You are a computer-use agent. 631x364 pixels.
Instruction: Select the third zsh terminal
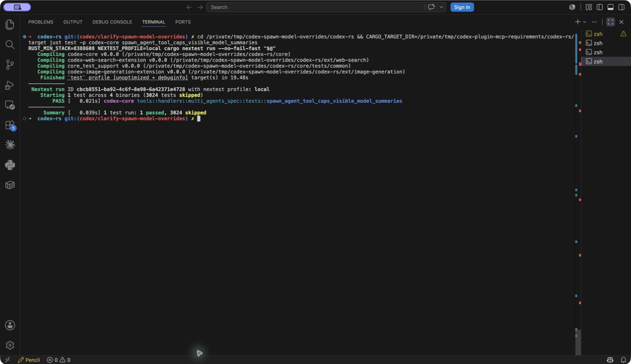pyautogui.click(x=606, y=52)
